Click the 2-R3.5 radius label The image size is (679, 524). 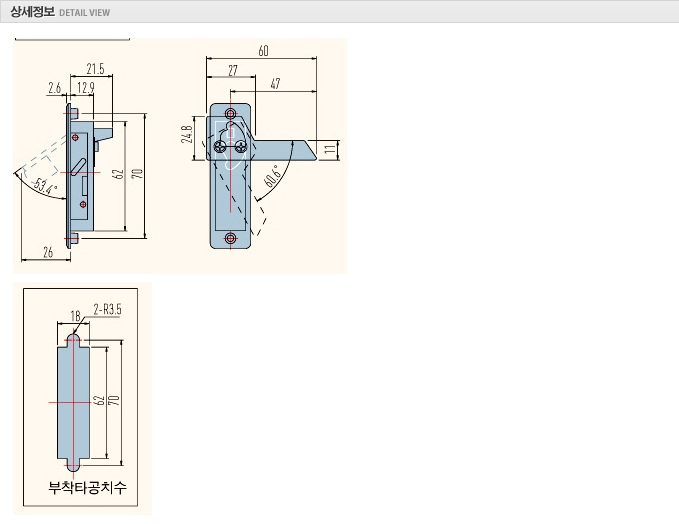107,309
